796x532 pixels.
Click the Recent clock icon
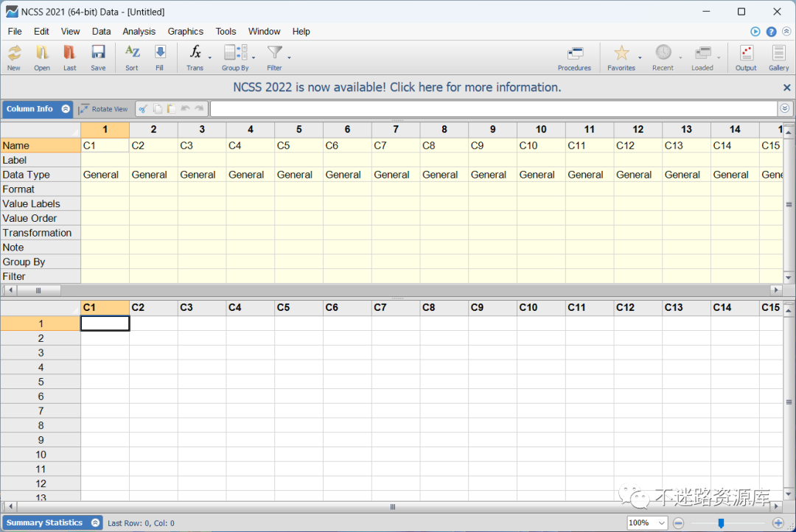(663, 57)
